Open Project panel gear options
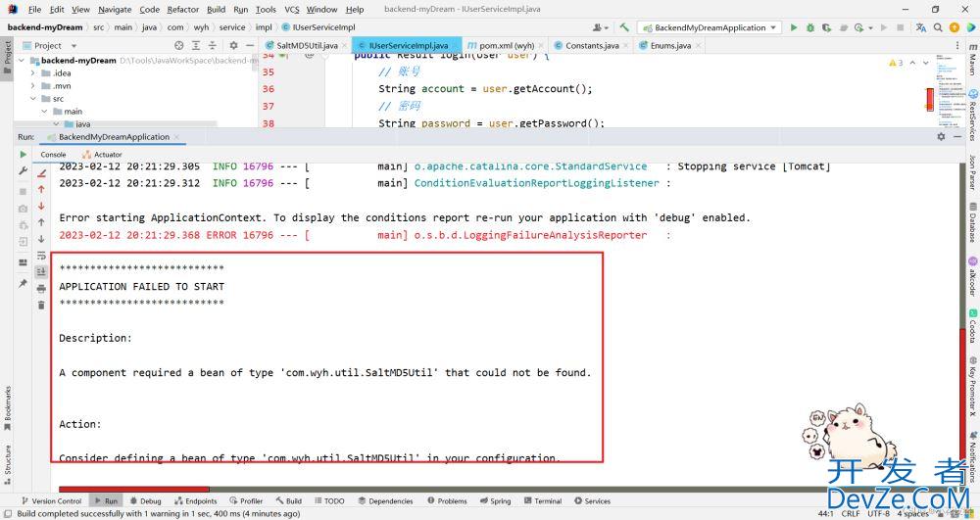The image size is (980, 520). pos(233,46)
